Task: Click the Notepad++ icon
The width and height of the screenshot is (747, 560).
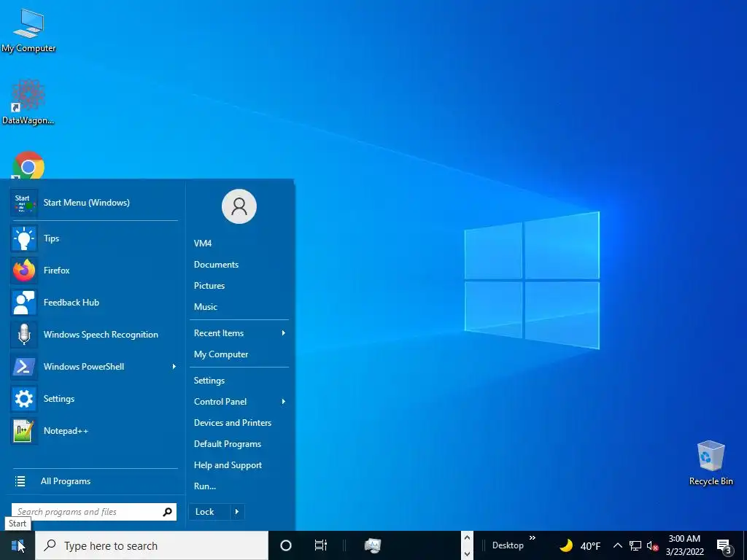Action: [24, 431]
